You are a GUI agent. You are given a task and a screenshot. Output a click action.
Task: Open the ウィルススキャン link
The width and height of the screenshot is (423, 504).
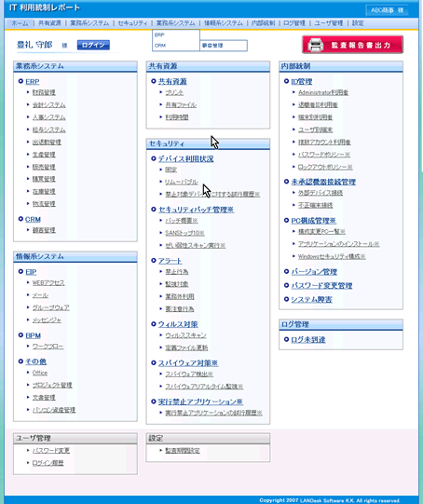coord(185,335)
